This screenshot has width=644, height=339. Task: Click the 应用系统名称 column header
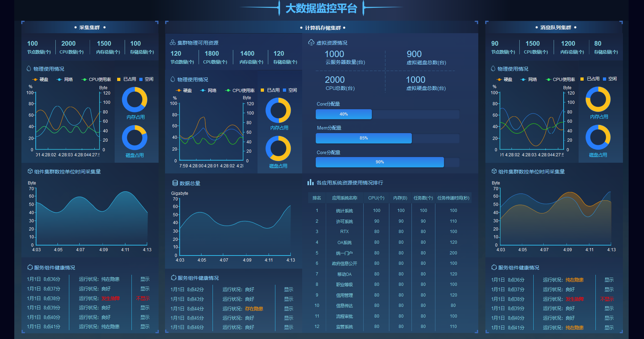pos(345,198)
